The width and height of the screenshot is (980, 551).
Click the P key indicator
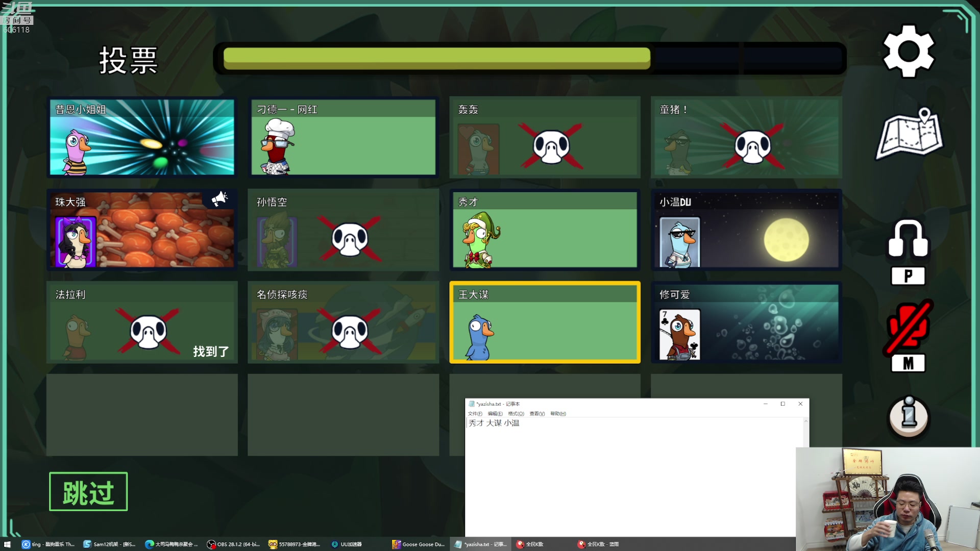(x=909, y=276)
